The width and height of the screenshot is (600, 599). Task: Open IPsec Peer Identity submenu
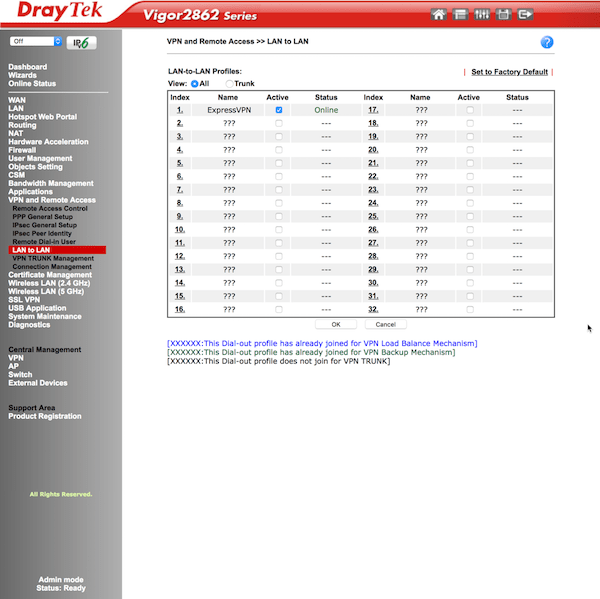(x=42, y=233)
